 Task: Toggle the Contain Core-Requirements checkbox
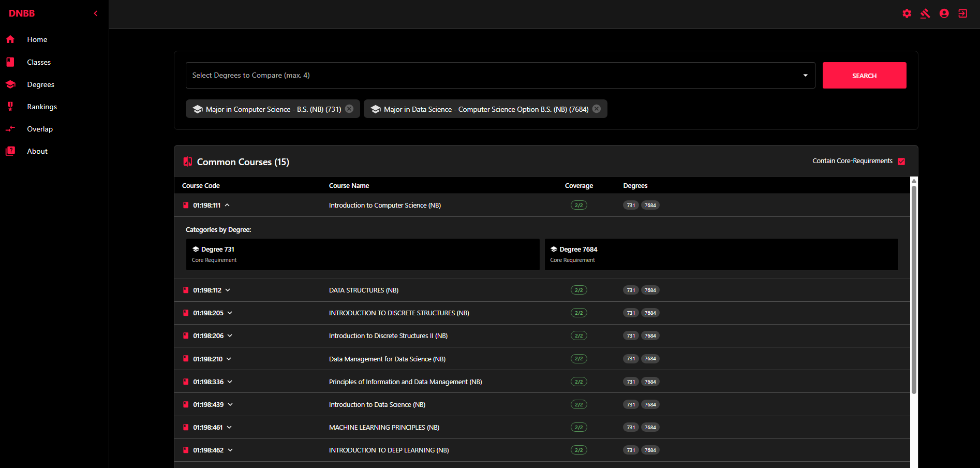point(901,162)
